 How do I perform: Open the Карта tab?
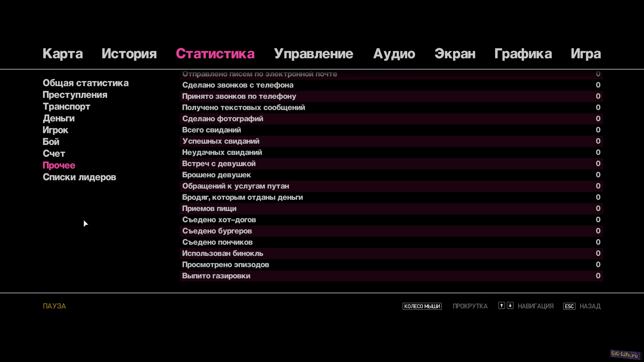[63, 54]
